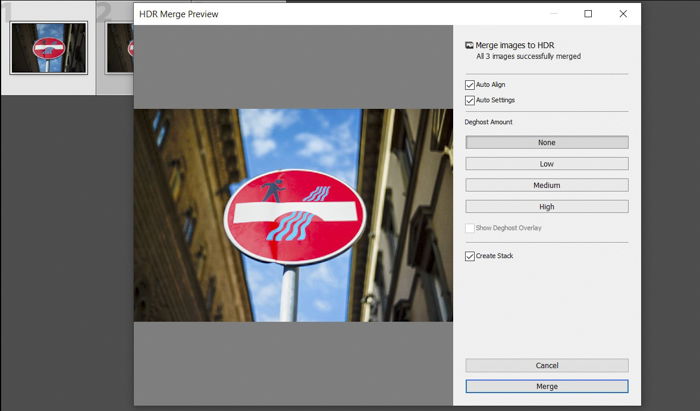Click the merged HDR preview image
The image size is (700, 411).
point(293,215)
